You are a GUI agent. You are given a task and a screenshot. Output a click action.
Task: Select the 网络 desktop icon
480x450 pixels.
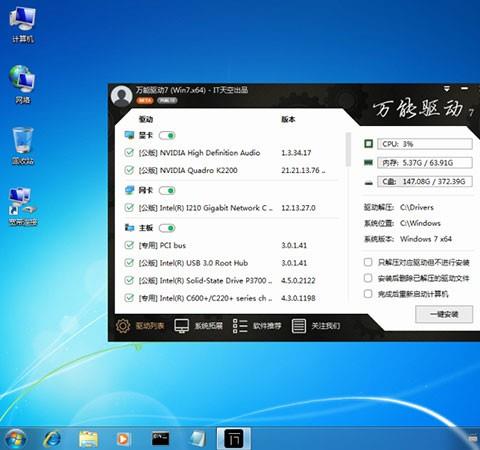pyautogui.click(x=22, y=85)
